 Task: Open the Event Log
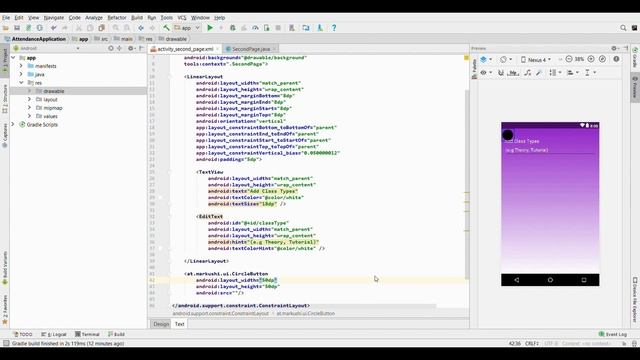click(612, 334)
